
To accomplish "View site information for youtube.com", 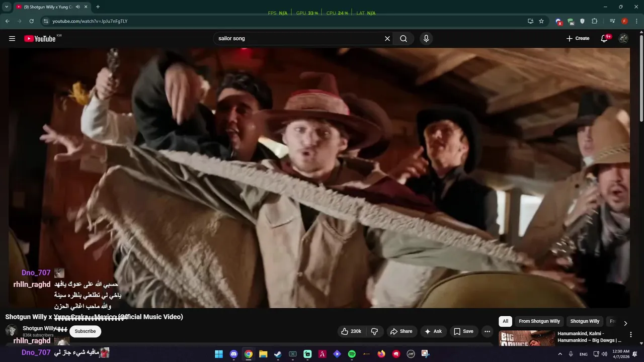I will pyautogui.click(x=46, y=21).
